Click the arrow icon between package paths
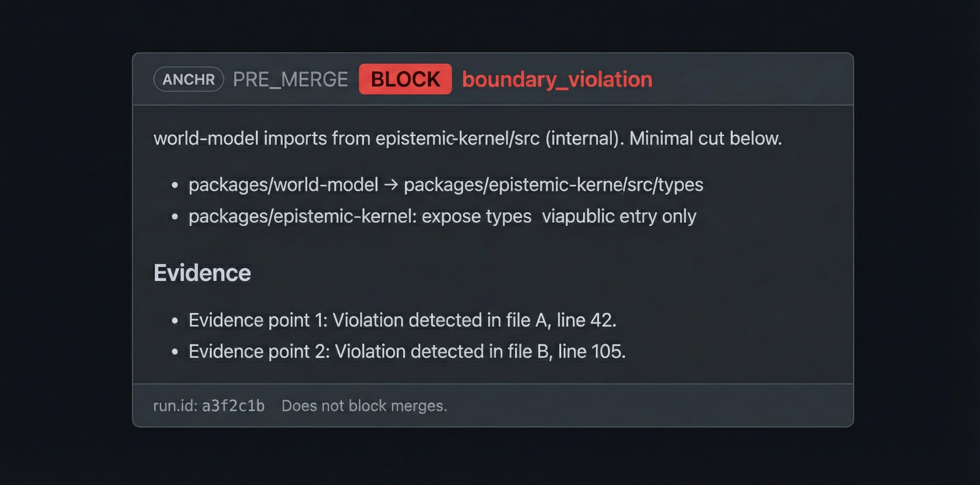The width and height of the screenshot is (980, 485). (x=391, y=185)
